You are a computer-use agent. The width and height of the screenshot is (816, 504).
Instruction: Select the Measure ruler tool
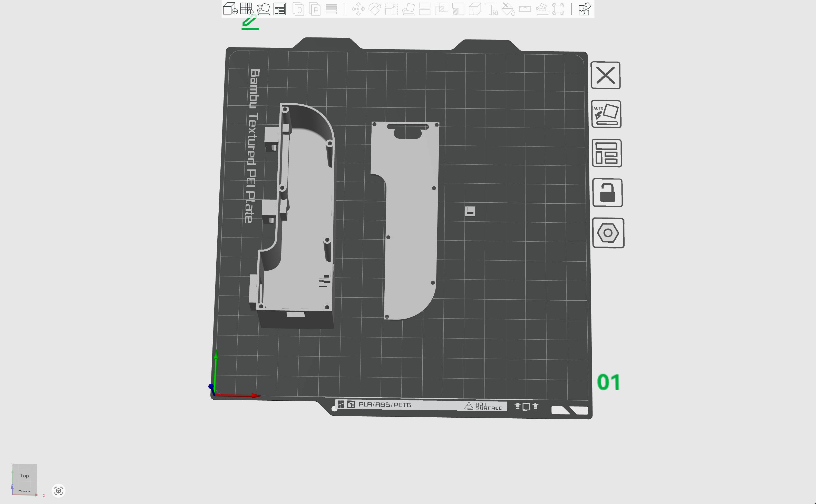point(525,9)
